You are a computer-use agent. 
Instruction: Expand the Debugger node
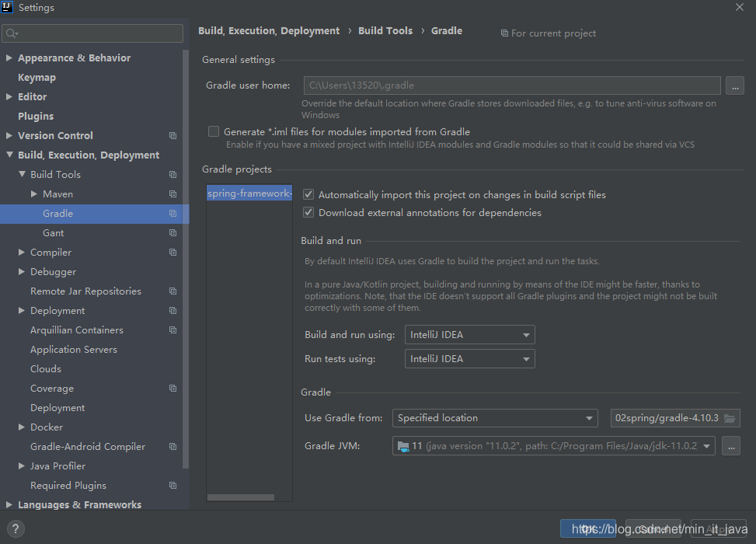(21, 271)
